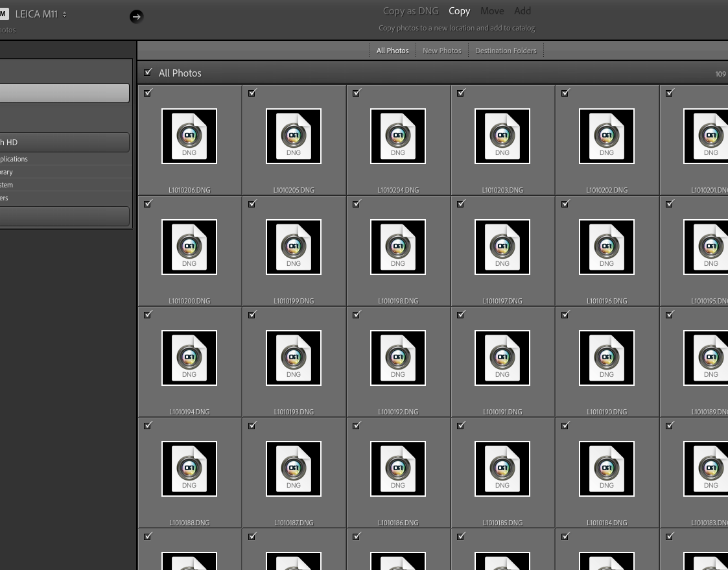Click the L1010198.DNG filename label
Screen dimensions: 728x570
click(x=398, y=301)
